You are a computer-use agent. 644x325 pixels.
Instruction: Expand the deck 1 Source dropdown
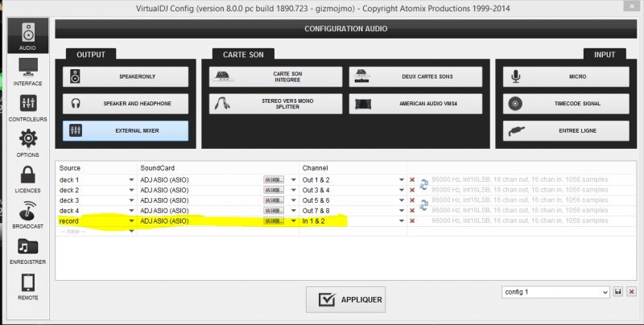[131, 179]
